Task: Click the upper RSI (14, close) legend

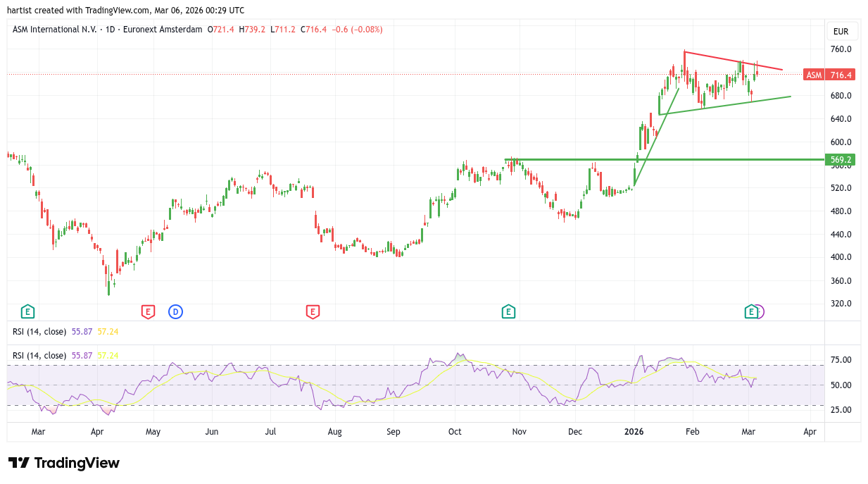Action: 39,331
